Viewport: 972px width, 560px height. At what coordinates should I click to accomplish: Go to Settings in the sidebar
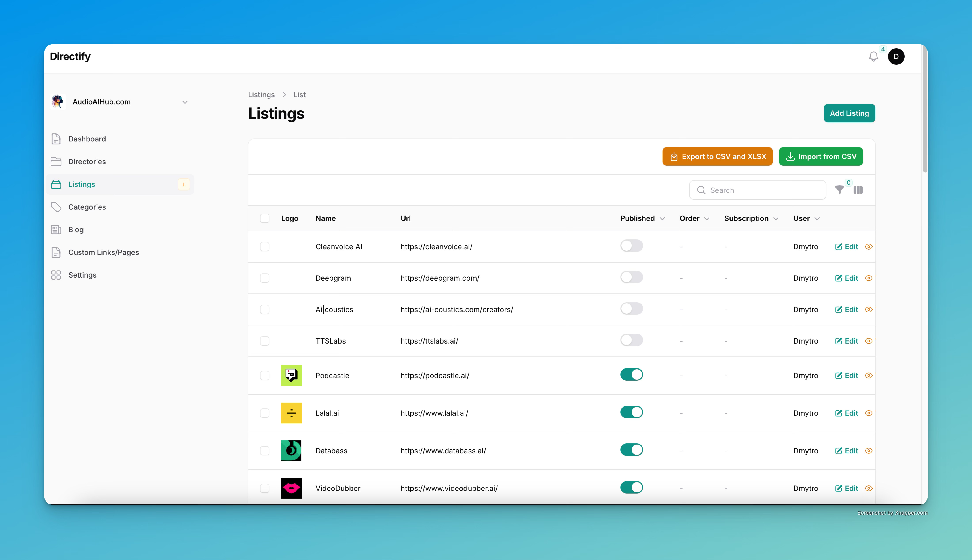[82, 275]
